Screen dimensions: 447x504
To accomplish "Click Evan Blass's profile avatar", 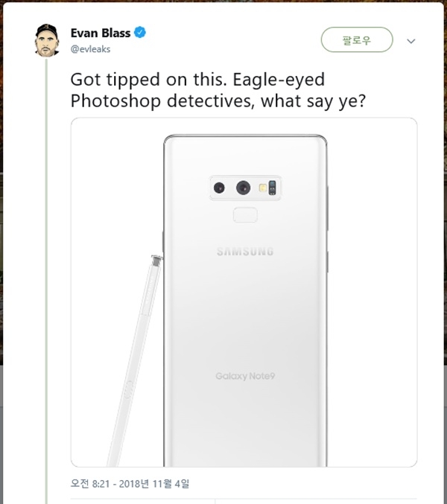I will pyautogui.click(x=45, y=39).
